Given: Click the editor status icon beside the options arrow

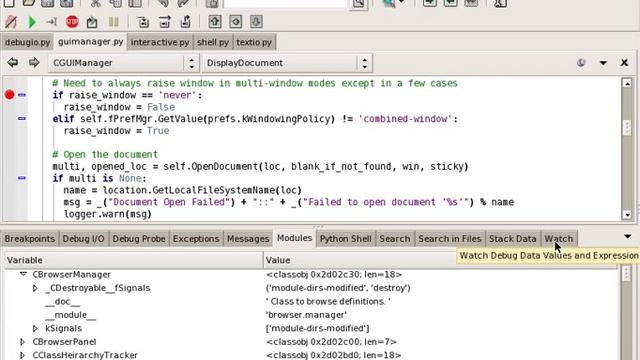Looking at the screenshot, I should pos(581,63).
